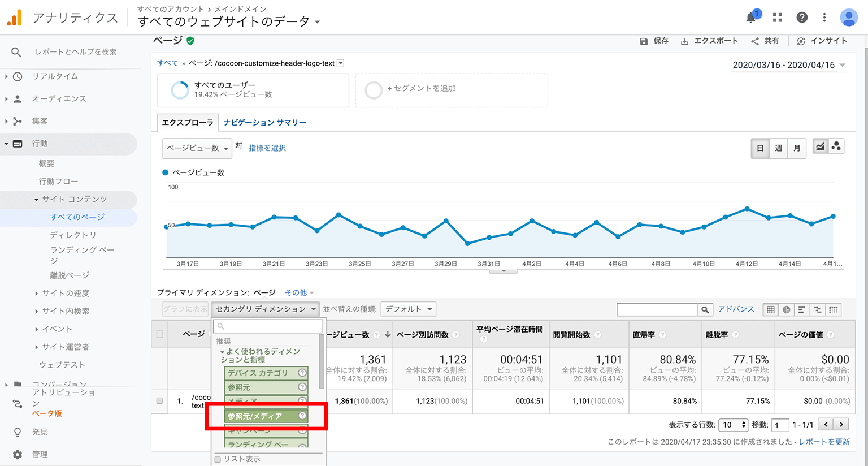Screen dimensions: 868x466
Task: Click help icon beside デバイス カテゴリ dimension
Action: click(302, 373)
